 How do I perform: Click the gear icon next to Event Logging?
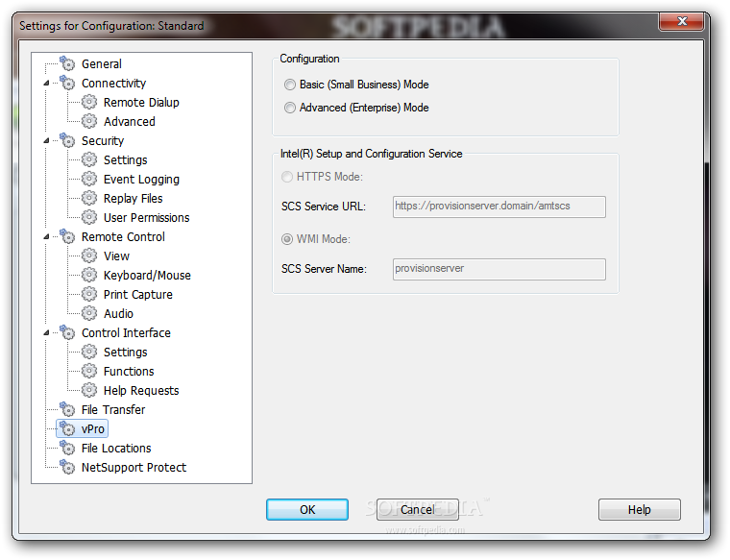89,179
